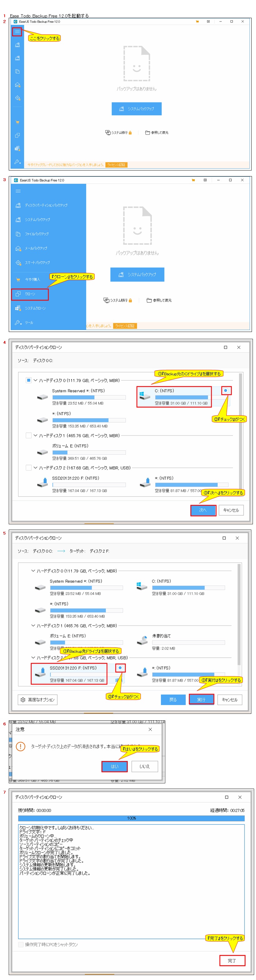Screen dimensions: 256x980
Task: Click title-bar cart icon of collapsed-sidebar window
Action: tap(197, 22)
